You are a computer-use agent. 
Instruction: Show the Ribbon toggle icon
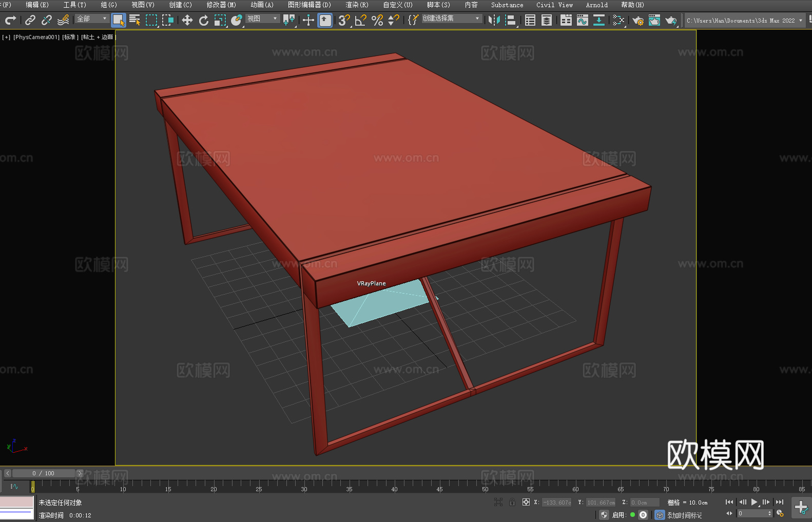coord(566,20)
